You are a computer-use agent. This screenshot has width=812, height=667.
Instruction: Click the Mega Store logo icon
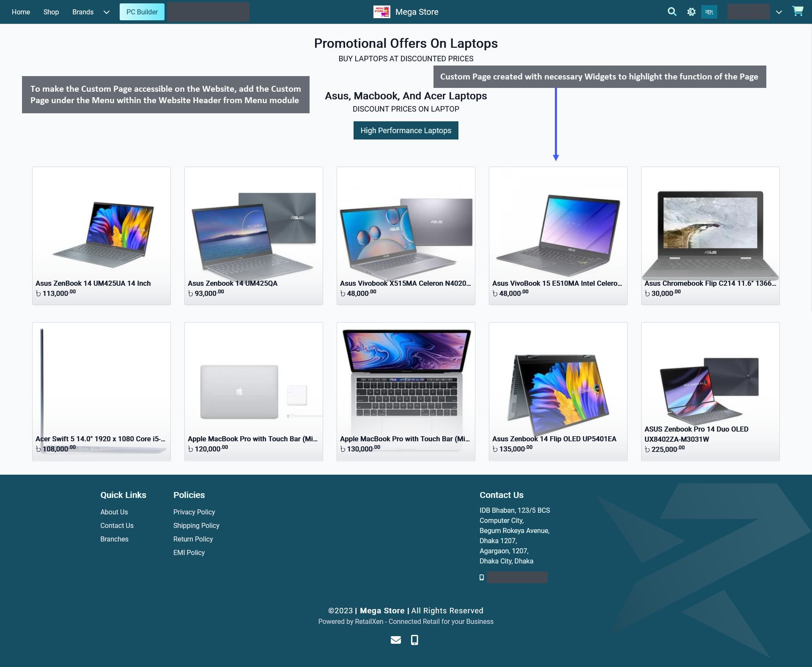381,11
